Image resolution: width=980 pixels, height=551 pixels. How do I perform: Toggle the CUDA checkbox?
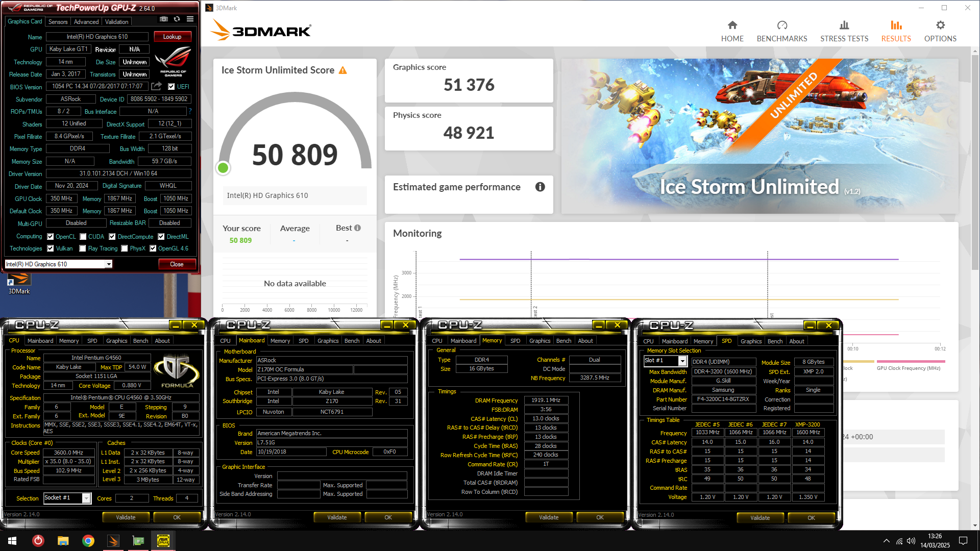83,237
